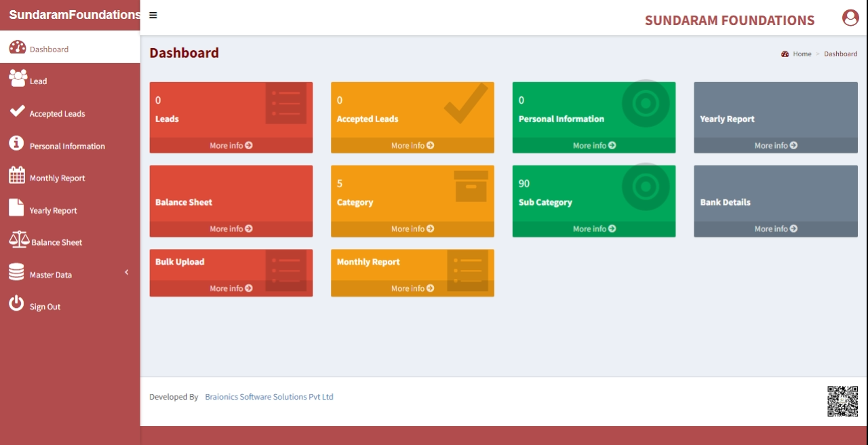Toggle the sidebar with the hamburger icon
Screen dimensions: 868x445
[153, 15]
